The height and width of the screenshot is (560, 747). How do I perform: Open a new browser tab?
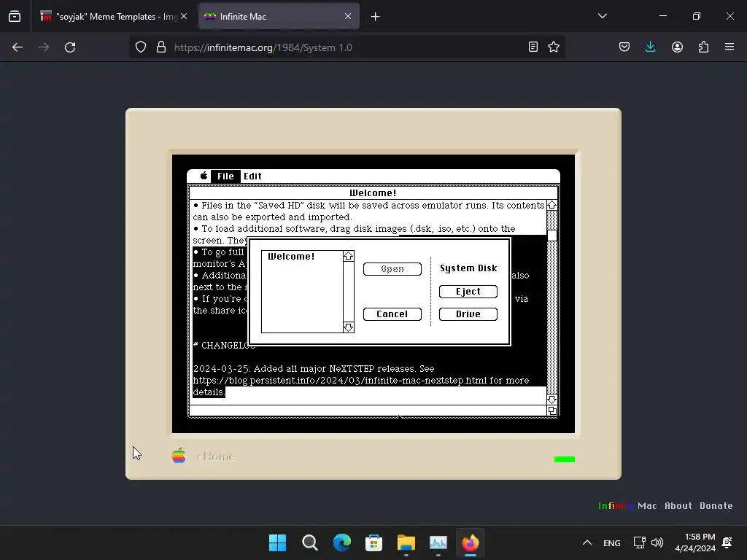376,17
